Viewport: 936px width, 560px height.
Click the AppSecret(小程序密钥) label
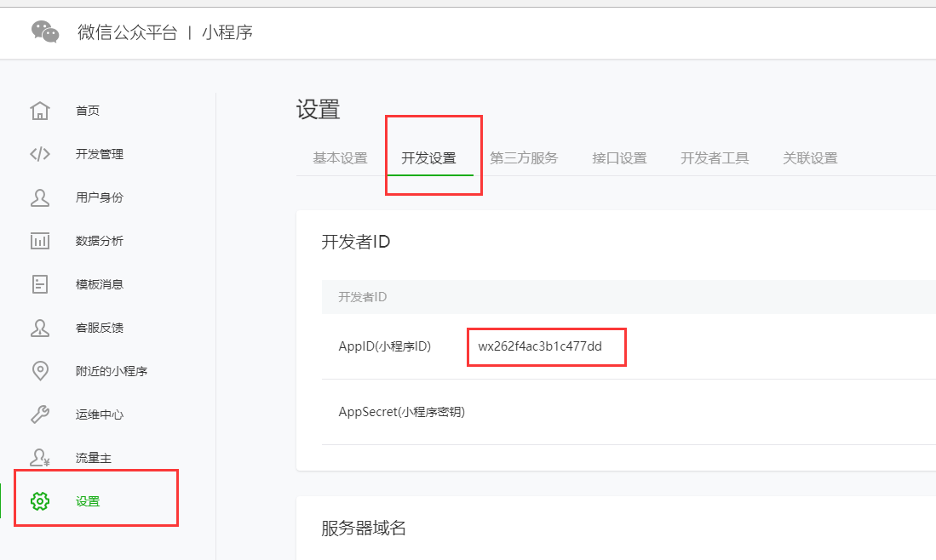pos(402,412)
